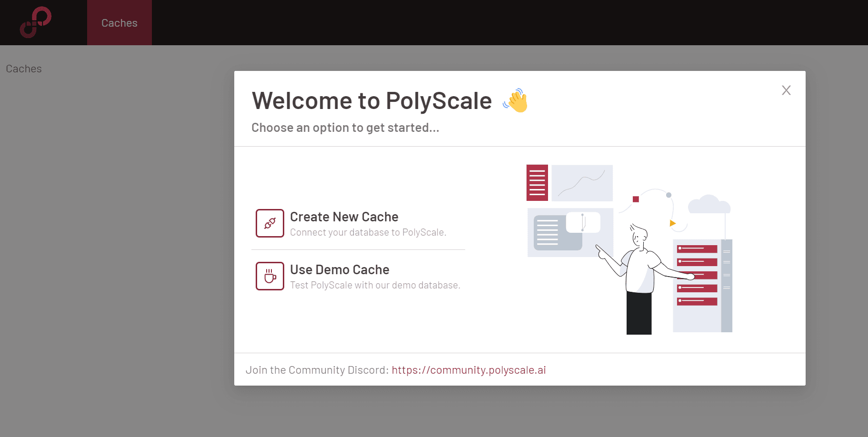Open the community.polyscale.ai Discord link

pyautogui.click(x=469, y=370)
